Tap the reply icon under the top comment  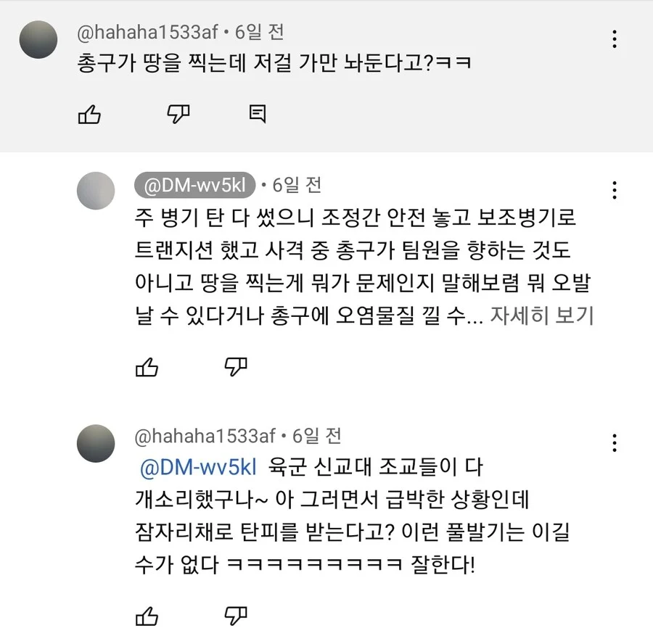pyautogui.click(x=257, y=113)
